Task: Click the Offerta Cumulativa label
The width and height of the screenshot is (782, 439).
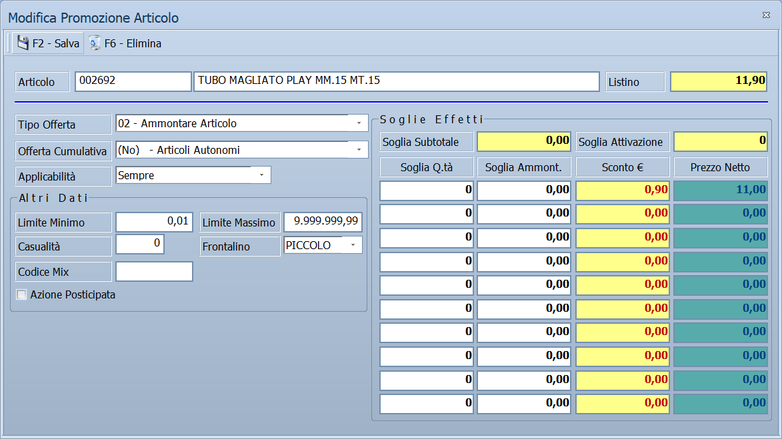Action: [x=63, y=151]
